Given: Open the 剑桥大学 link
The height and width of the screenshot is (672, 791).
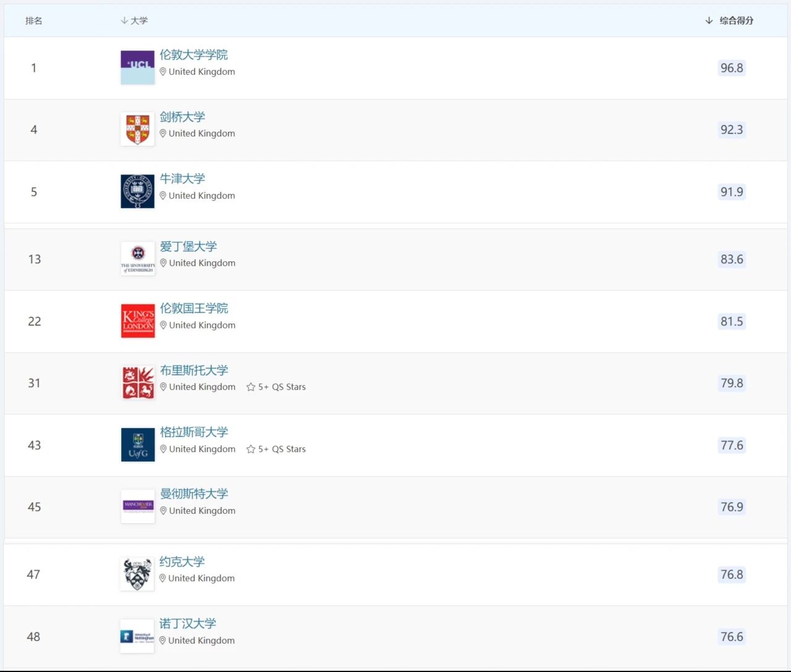Looking at the screenshot, I should [x=182, y=117].
